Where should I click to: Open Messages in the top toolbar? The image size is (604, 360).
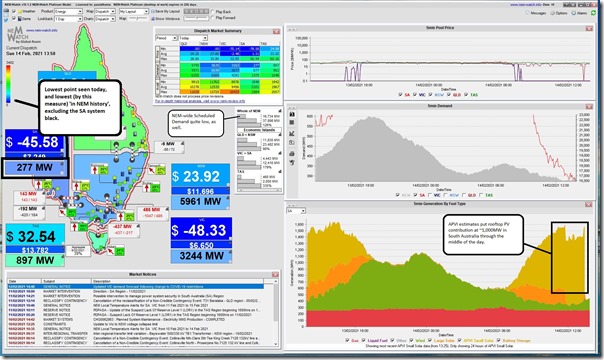[536, 13]
